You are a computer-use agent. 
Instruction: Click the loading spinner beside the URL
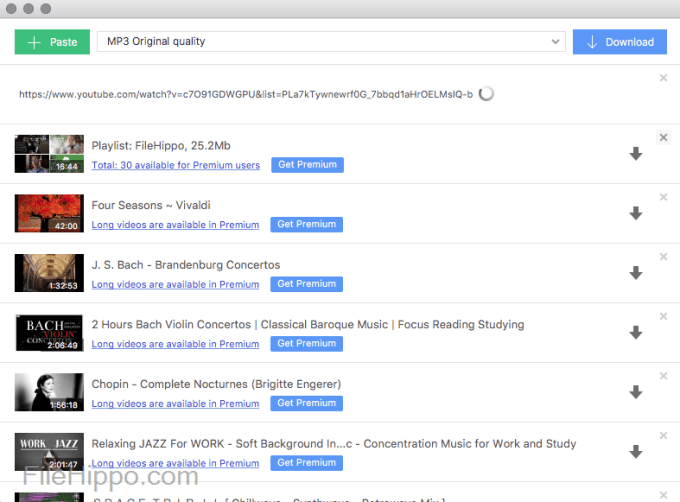click(x=486, y=94)
